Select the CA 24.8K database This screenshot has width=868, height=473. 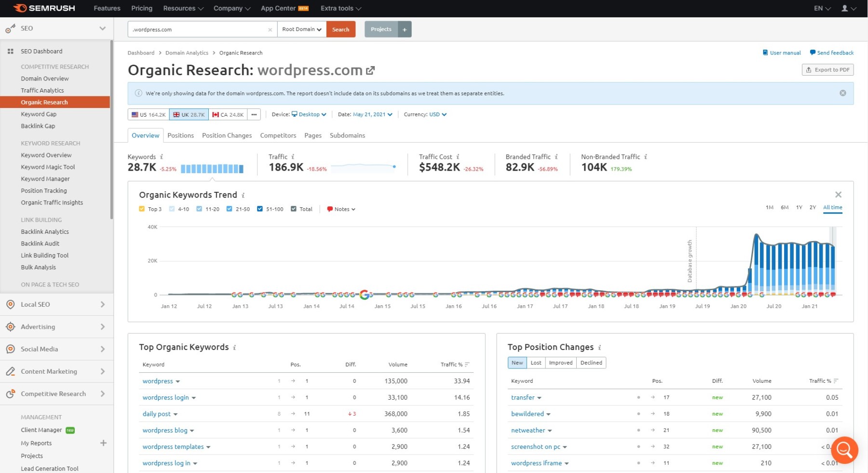point(228,114)
